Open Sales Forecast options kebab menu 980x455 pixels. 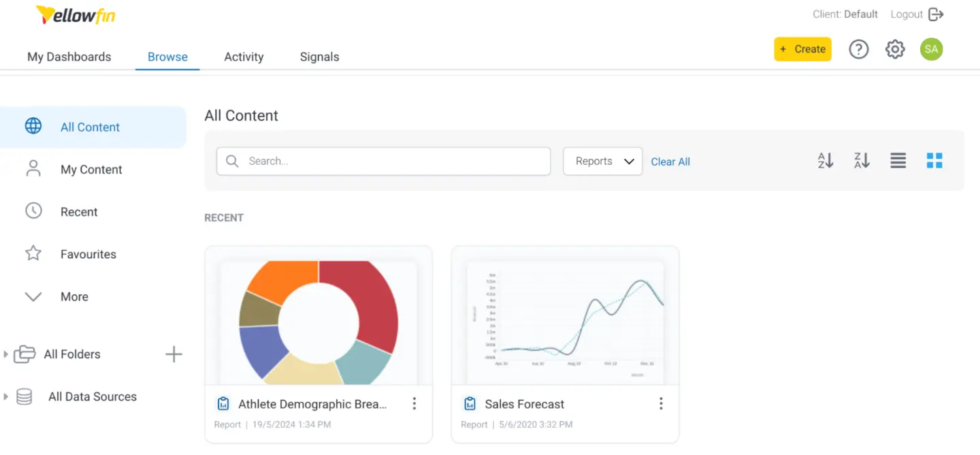(x=661, y=404)
